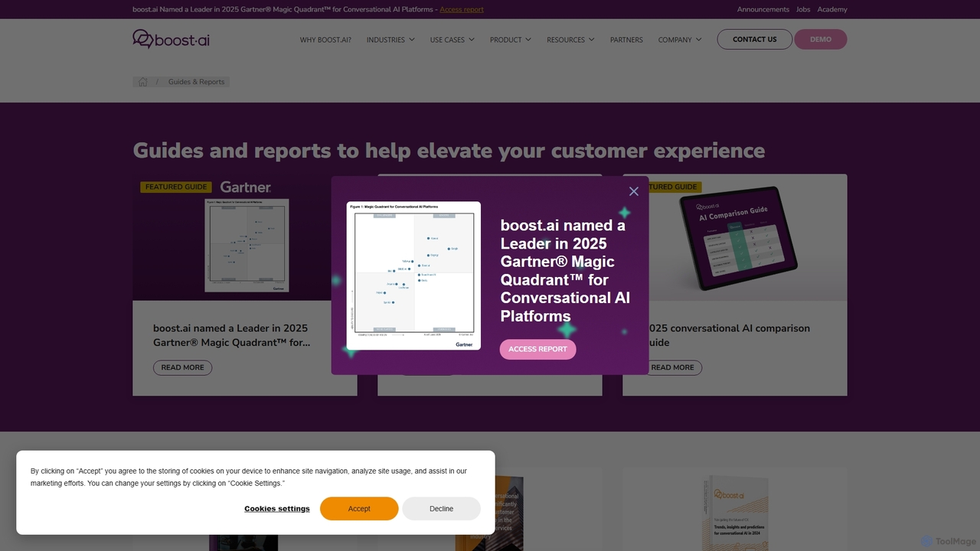Open Academy link
This screenshot has width=980, height=551.
pyautogui.click(x=832, y=9)
